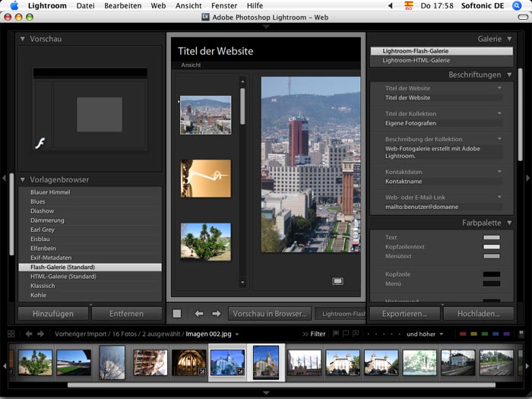Click the Ansicht link in gallery preview

pyautogui.click(x=191, y=65)
